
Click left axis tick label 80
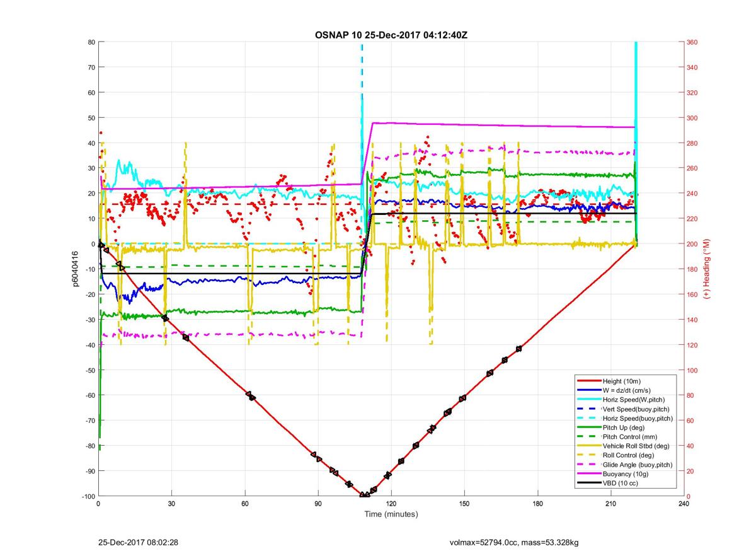coord(91,42)
